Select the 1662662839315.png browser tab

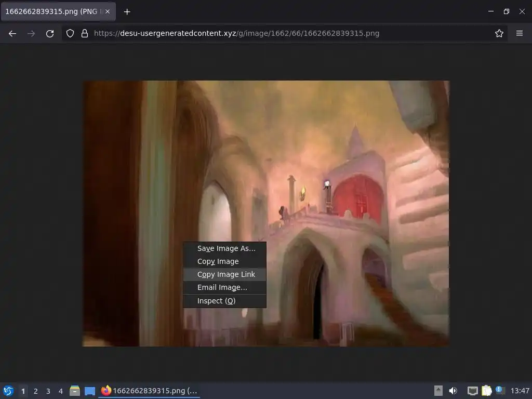point(58,11)
